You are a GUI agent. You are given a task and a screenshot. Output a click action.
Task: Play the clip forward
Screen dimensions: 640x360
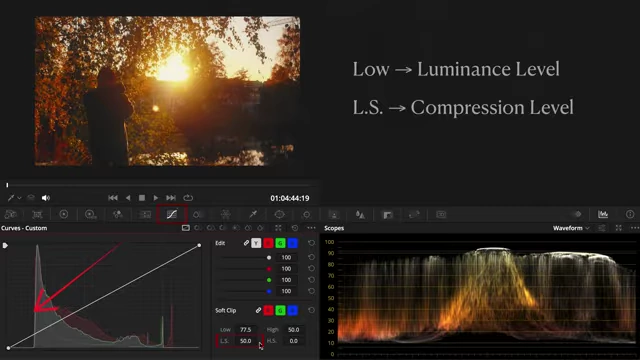[156, 198]
